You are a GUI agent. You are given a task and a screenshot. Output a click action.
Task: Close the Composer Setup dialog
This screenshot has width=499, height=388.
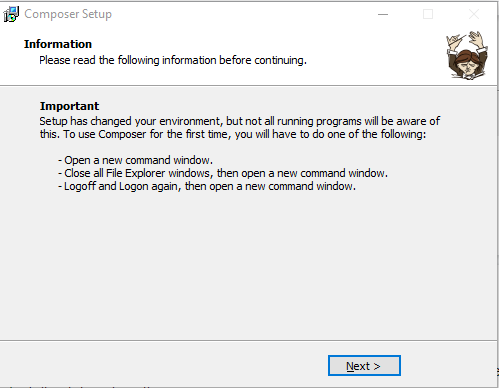pyautogui.click(x=474, y=14)
